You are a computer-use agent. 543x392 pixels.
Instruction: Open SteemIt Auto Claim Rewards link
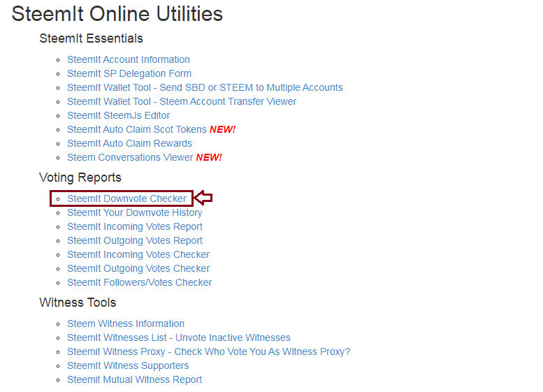129,143
